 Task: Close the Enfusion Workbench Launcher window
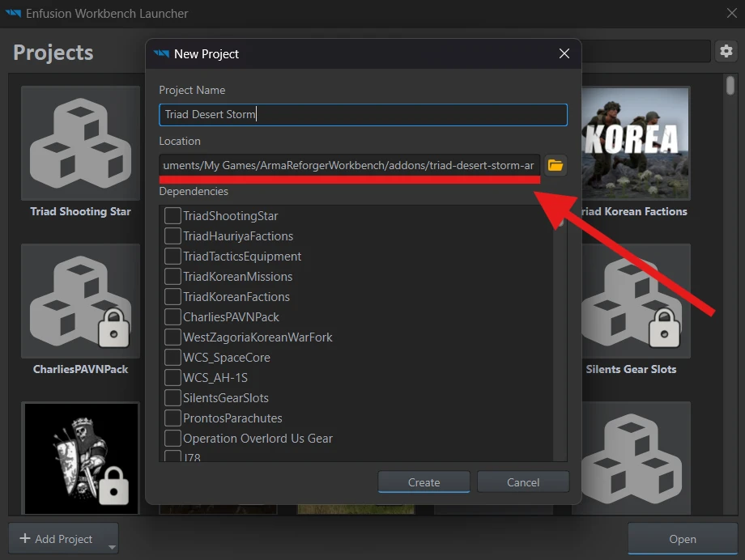[732, 13]
